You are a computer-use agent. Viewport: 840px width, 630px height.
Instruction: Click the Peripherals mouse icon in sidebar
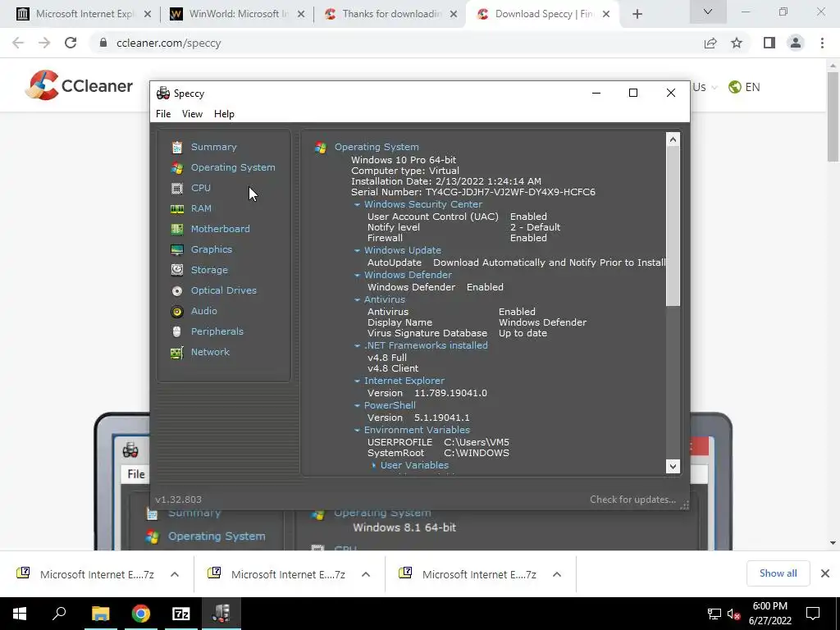(177, 331)
